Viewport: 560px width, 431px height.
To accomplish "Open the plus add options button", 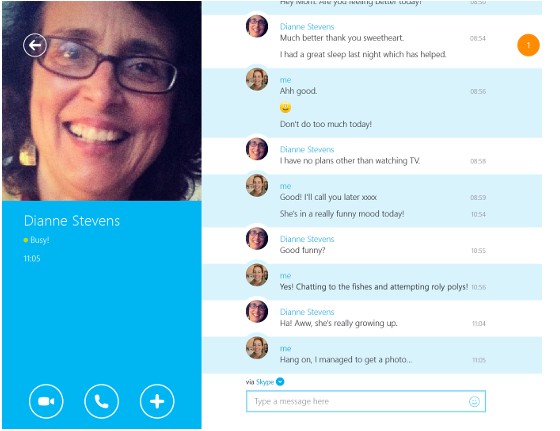I will (157, 401).
